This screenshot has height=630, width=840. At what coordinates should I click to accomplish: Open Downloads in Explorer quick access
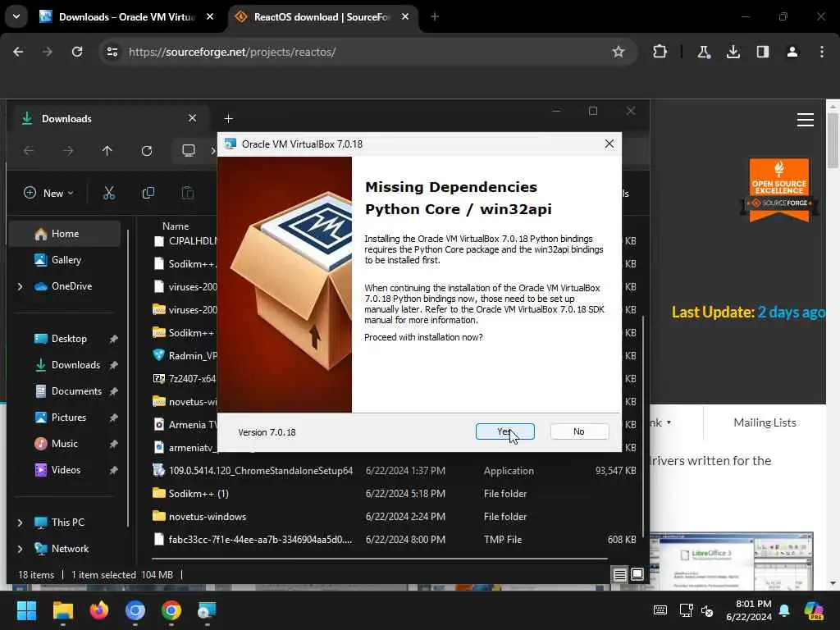64,365
